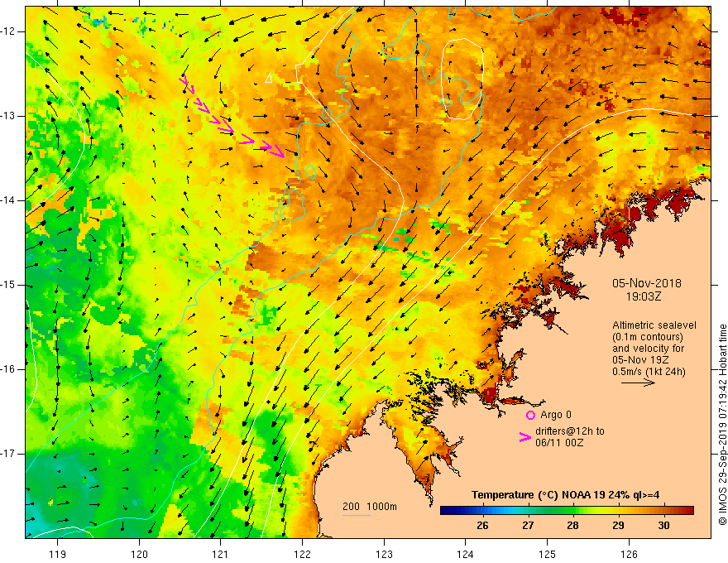
Task: Click the cyan 200m isobath legend line
Action: point(356,515)
